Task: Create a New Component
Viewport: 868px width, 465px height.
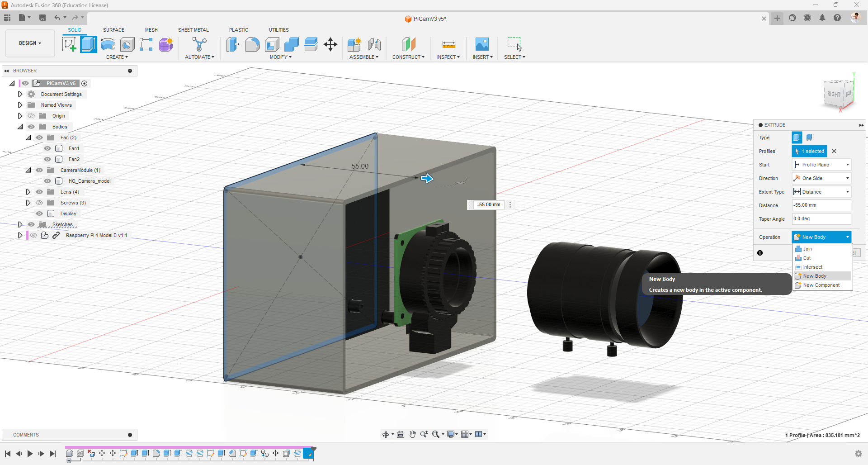Action: (354, 44)
